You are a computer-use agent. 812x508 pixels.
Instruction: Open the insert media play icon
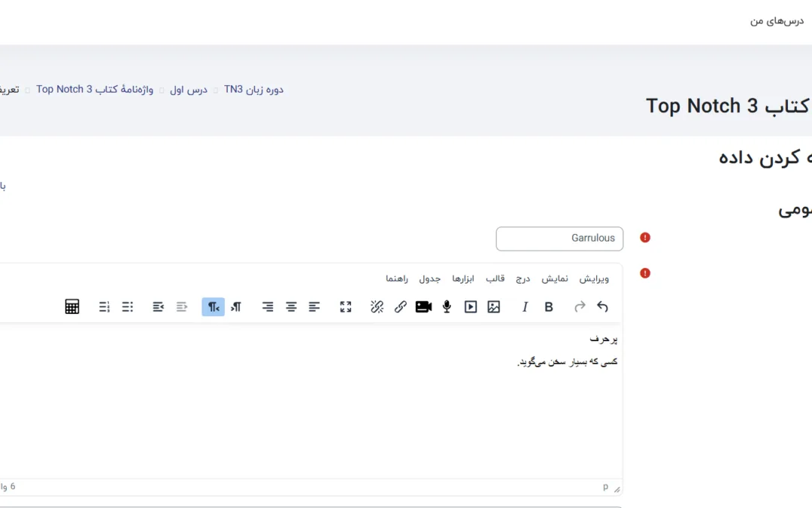pyautogui.click(x=471, y=307)
